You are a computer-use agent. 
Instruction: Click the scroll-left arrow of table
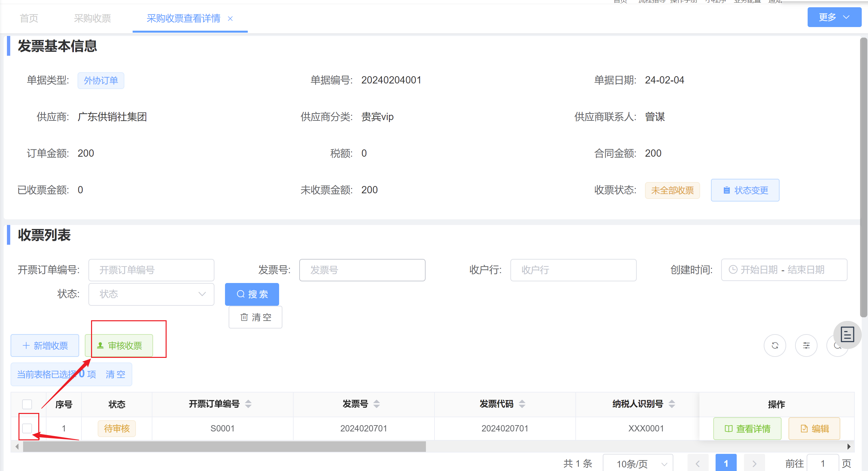tap(17, 447)
